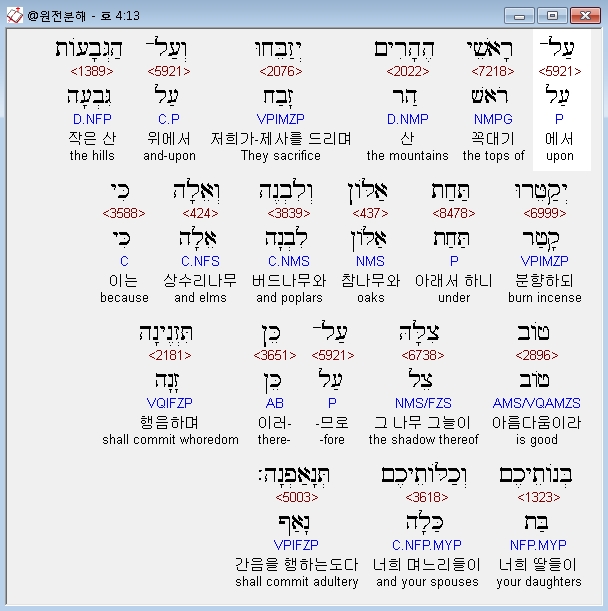Select parsing code C.NFP.MYP

427,545
